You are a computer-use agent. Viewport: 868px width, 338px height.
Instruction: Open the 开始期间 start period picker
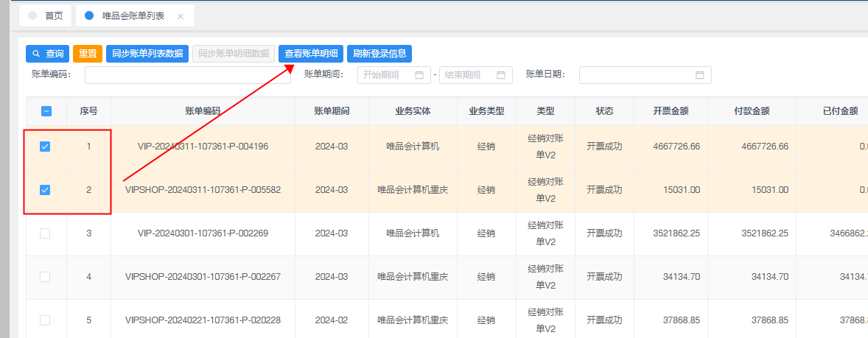390,75
